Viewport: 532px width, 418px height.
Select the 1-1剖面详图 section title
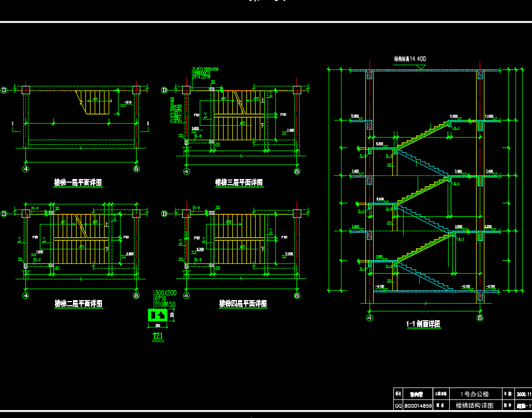pos(423,324)
